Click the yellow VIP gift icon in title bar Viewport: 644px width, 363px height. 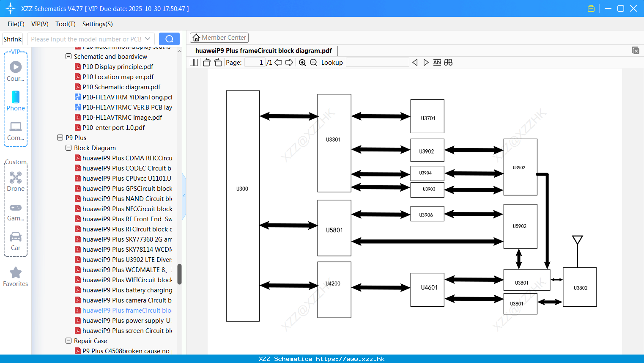(591, 8)
